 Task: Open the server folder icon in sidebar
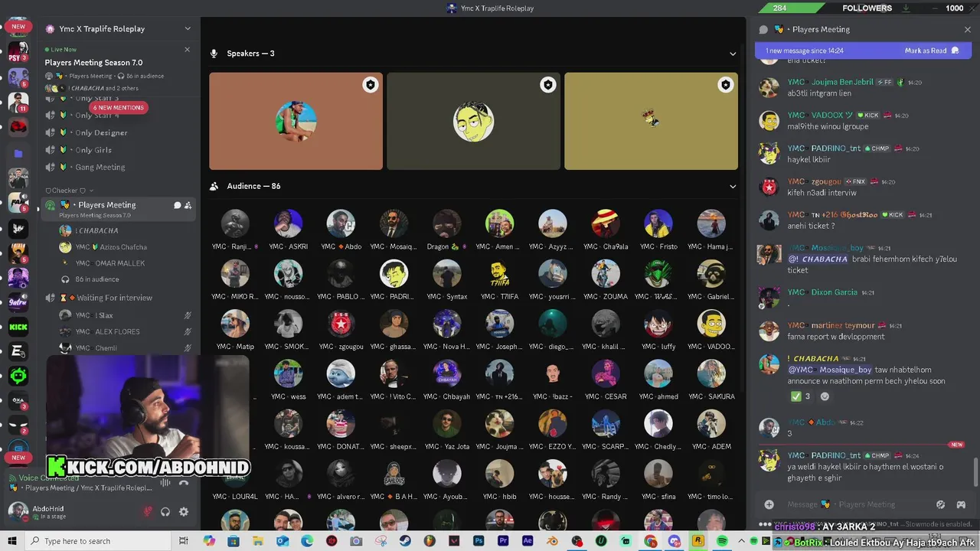click(18, 153)
